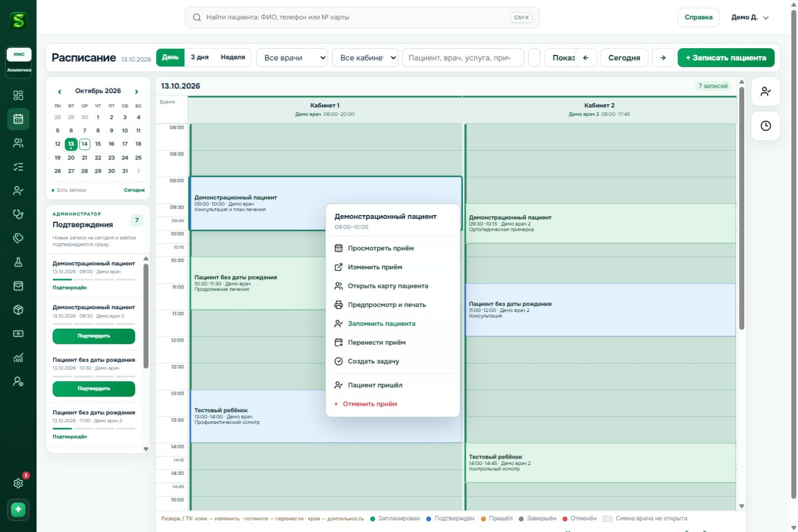Open the dashboard grid icon in sidebar

coord(18,95)
